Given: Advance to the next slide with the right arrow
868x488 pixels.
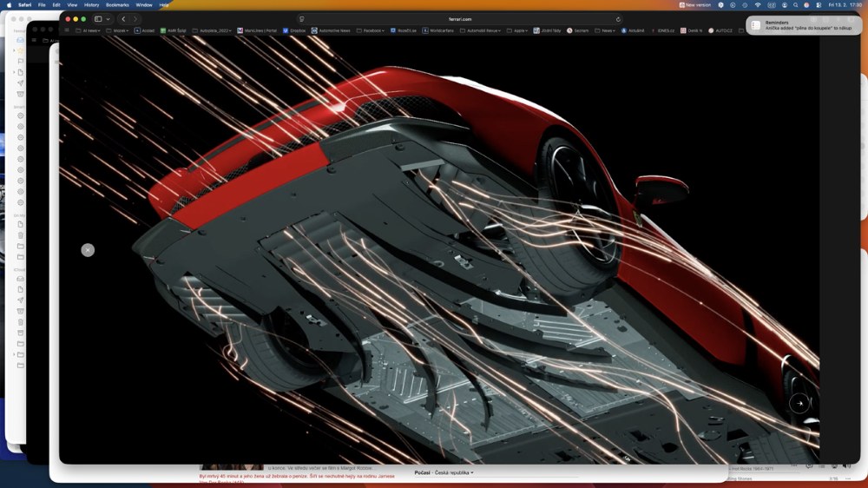Looking at the screenshot, I should pos(799,402).
